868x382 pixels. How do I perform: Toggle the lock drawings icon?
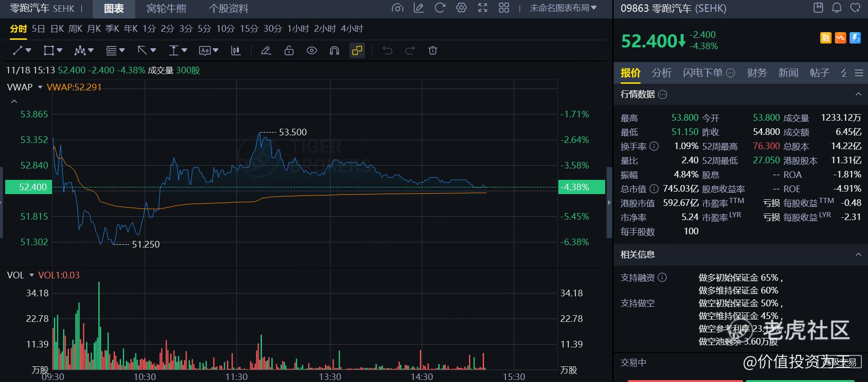pyautogui.click(x=289, y=51)
